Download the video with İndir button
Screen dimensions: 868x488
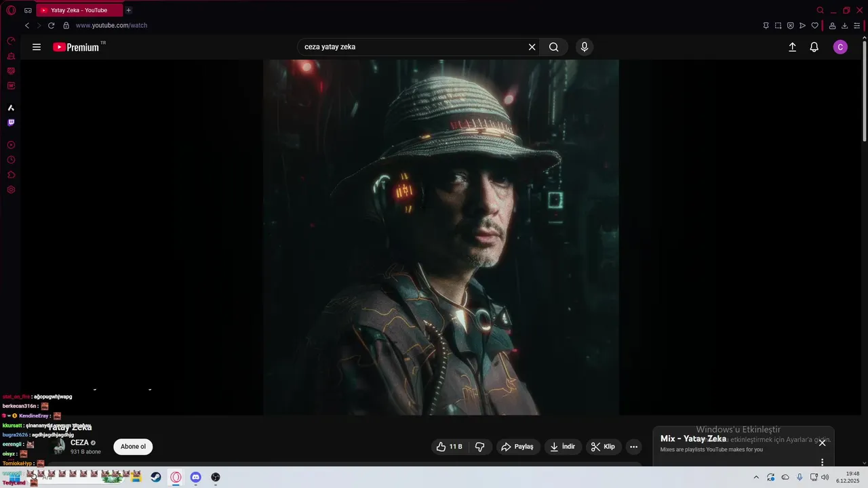563,447
